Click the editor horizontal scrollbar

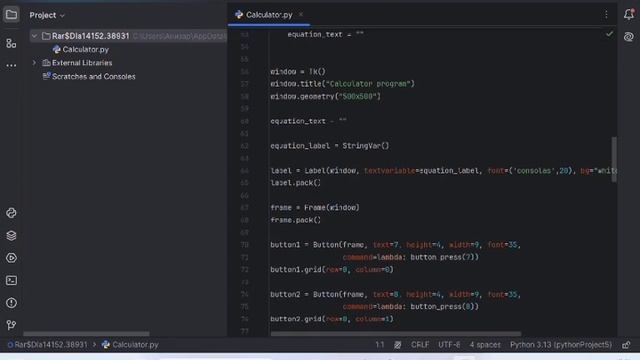point(396,334)
